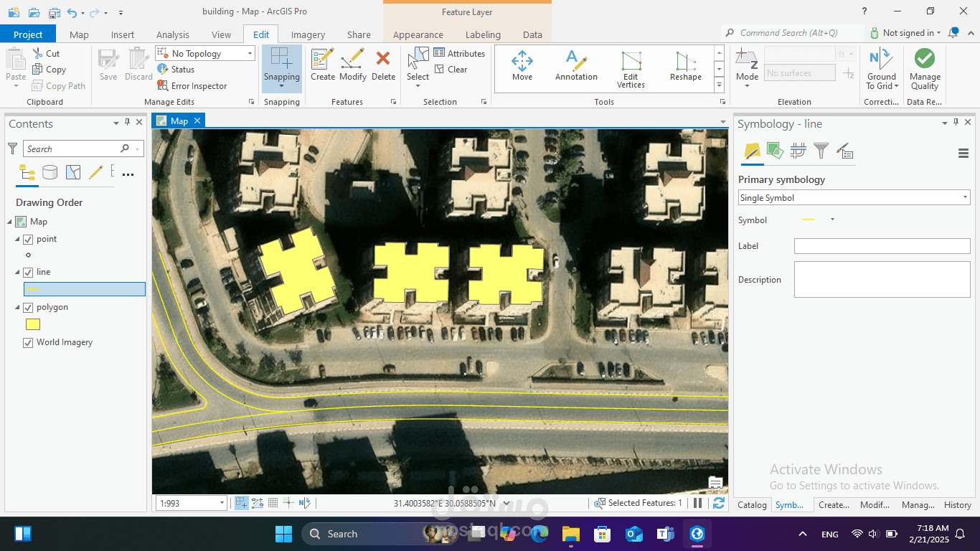This screenshot has width=980, height=551.
Task: Toggle visibility of the polygon layer
Action: 28,307
